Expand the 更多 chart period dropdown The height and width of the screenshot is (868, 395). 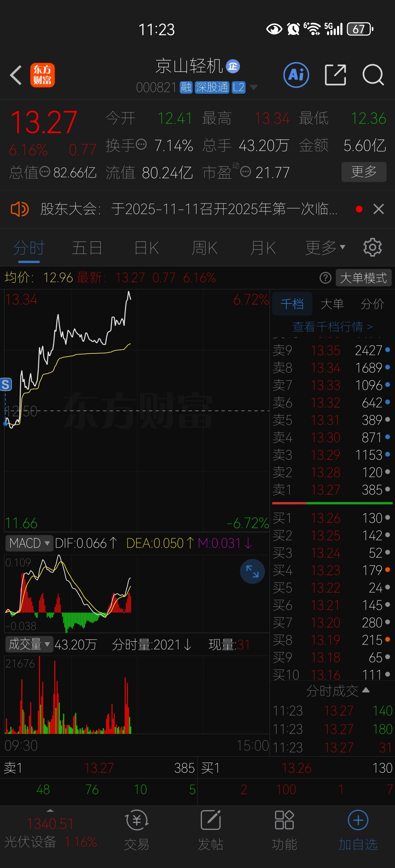[x=325, y=248]
